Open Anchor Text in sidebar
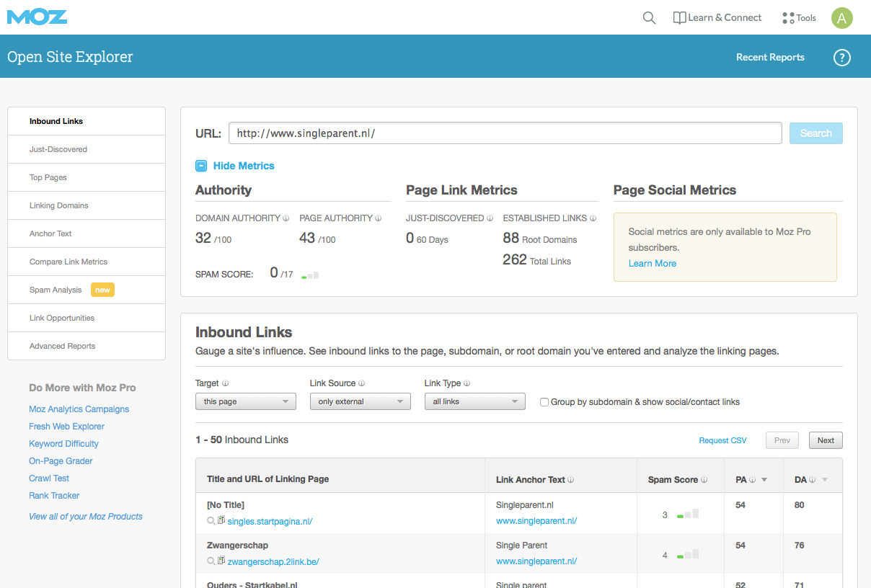871x588 pixels. point(87,233)
